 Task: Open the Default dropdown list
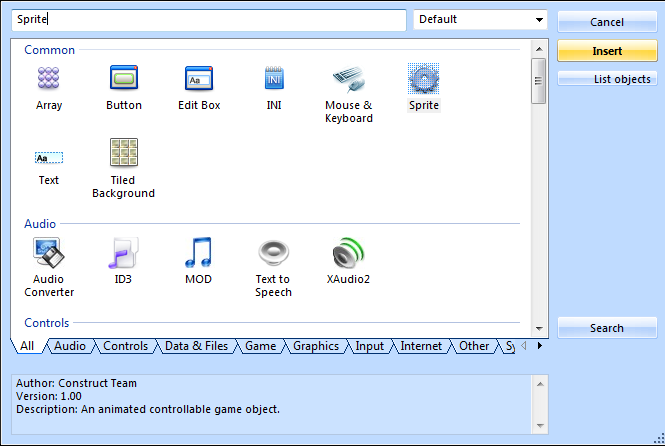point(480,20)
